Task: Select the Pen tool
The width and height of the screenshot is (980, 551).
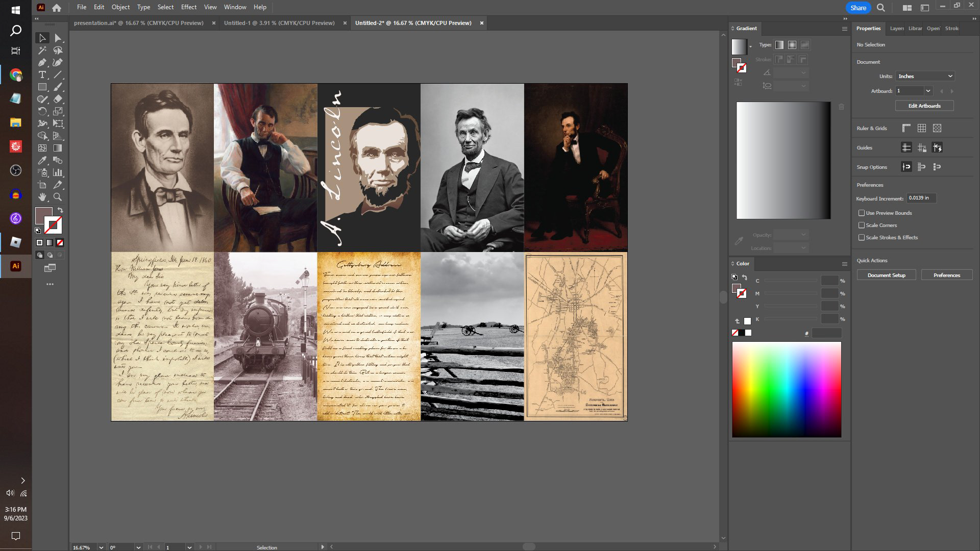Action: tap(42, 63)
